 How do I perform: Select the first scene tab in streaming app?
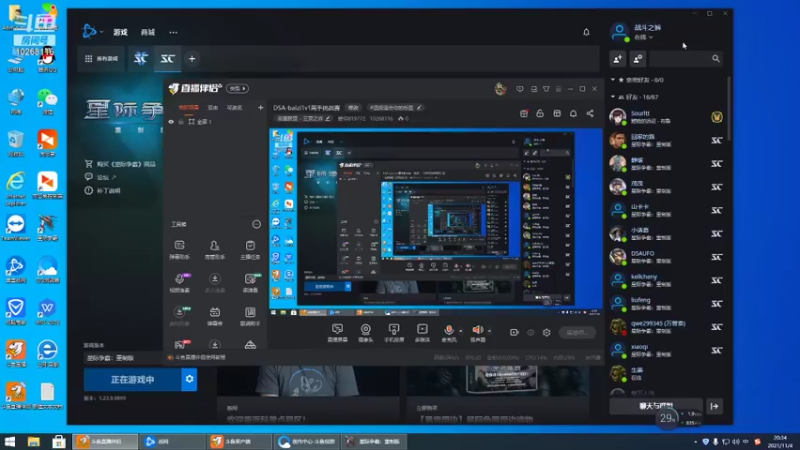(189, 108)
